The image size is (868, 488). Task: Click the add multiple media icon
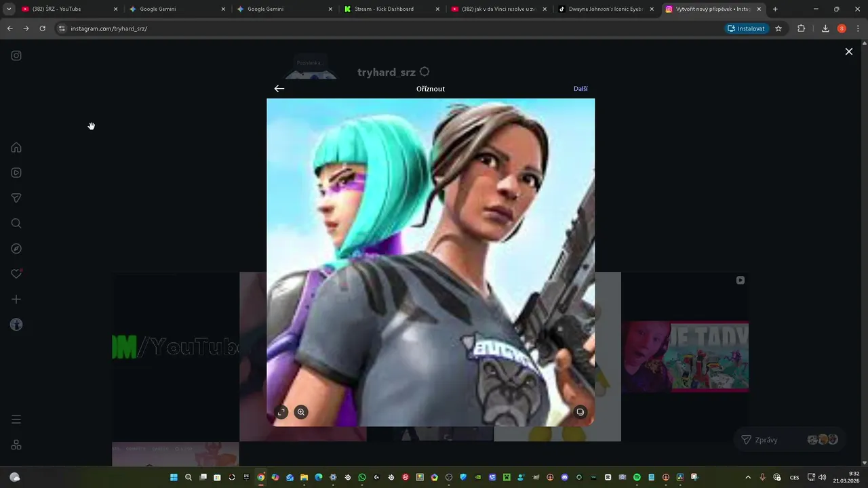[580, 412]
